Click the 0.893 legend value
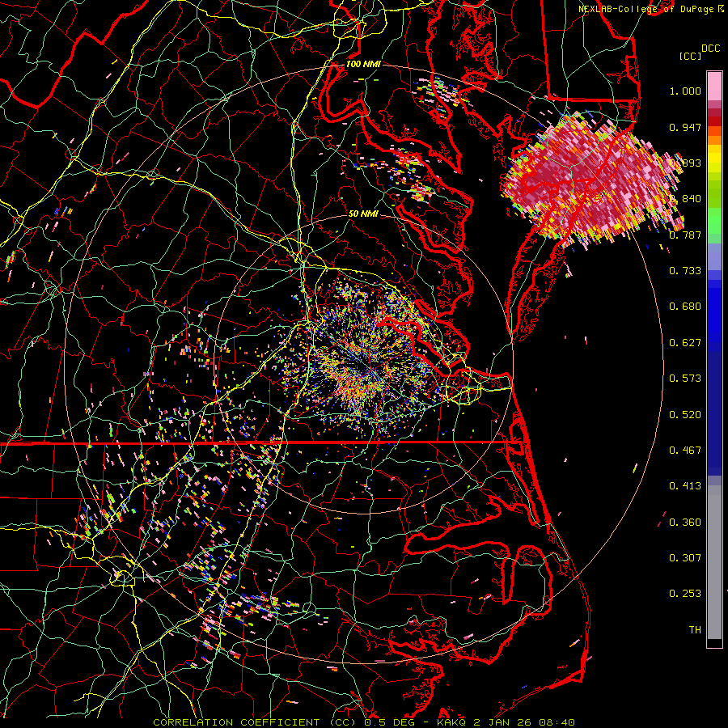Image resolution: width=728 pixels, height=728 pixels. coord(685,163)
